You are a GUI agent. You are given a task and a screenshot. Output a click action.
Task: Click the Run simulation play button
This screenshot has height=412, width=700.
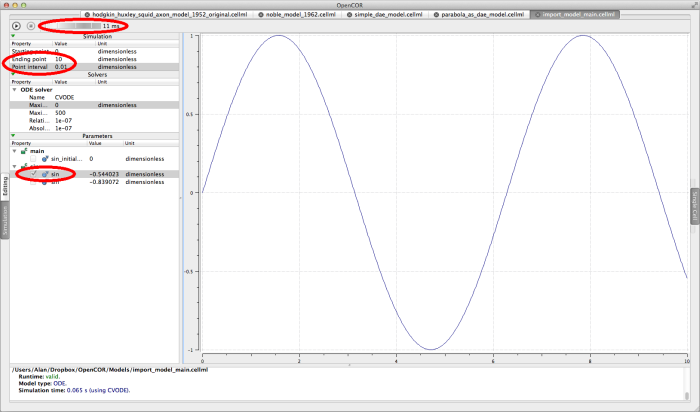pos(17,25)
